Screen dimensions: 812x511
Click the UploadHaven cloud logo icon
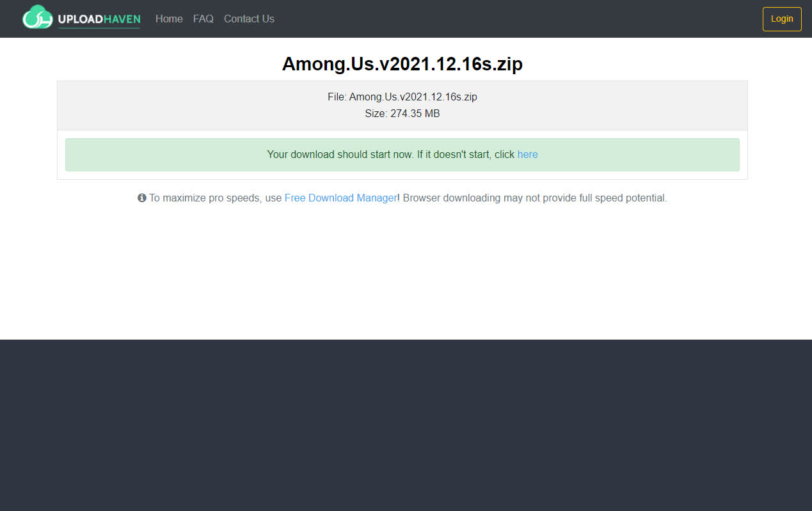click(37, 18)
